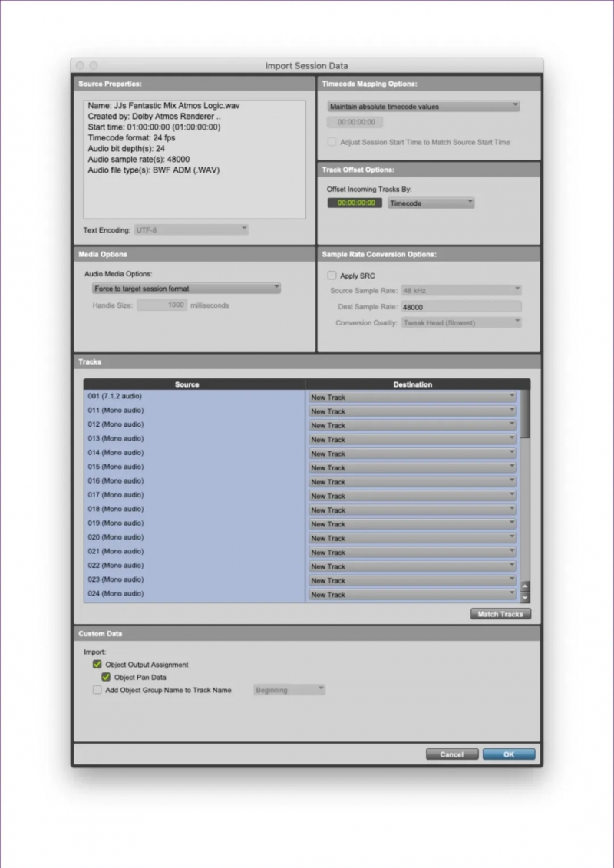Select source track 011 (Mono audio)
Image resolution: width=614 pixels, height=868 pixels.
[194, 410]
